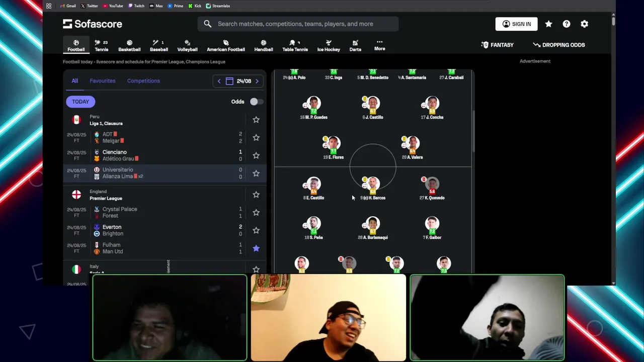Select player H. Barcos in lineup
The image size is (644, 362).
point(373,188)
